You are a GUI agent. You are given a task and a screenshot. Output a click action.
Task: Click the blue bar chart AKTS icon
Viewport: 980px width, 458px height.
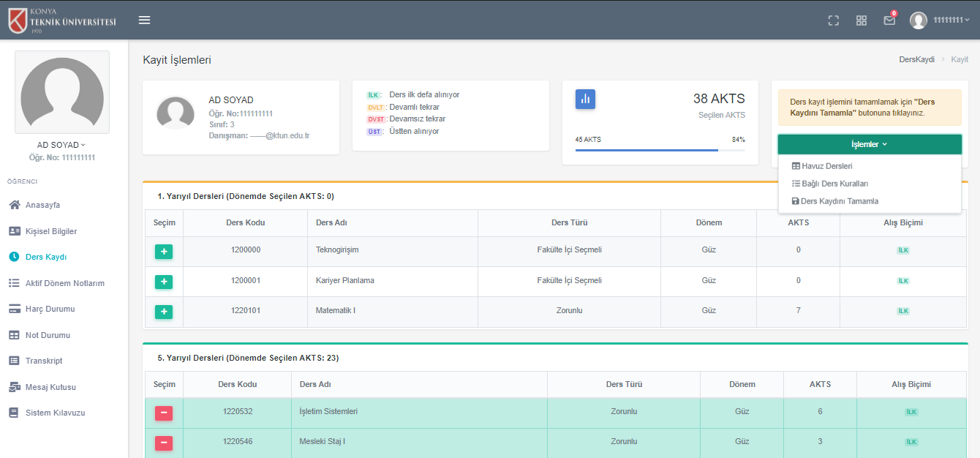pos(585,99)
